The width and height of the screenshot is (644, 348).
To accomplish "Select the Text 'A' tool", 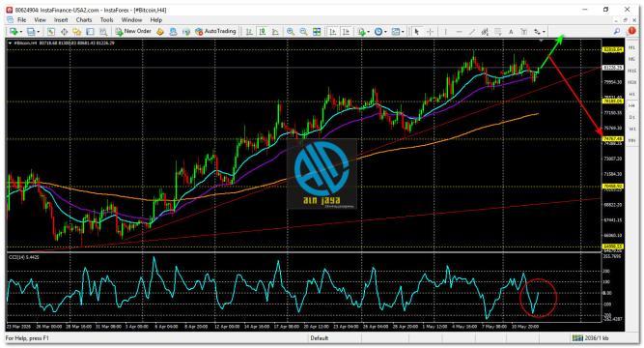I will pos(511,31).
